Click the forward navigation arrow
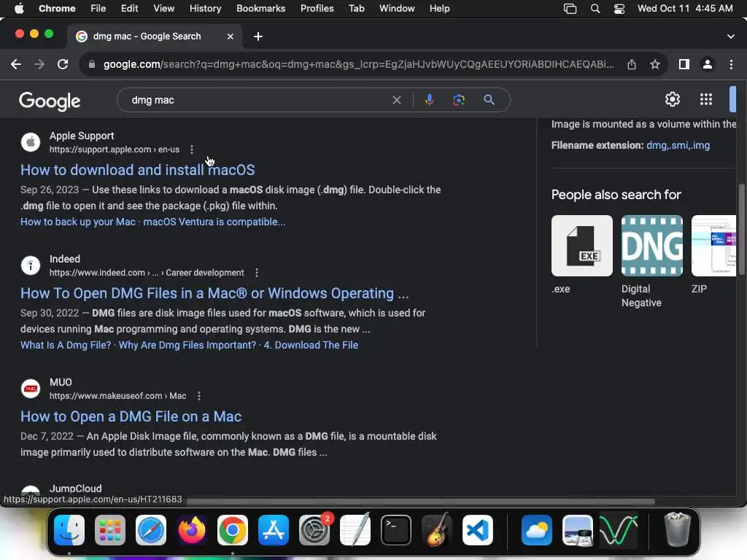The height and width of the screenshot is (560, 747). pos(39,64)
